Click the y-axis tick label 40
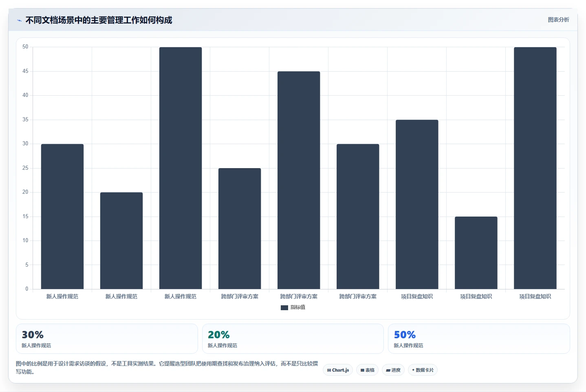This screenshot has width=586, height=392. pyautogui.click(x=25, y=95)
